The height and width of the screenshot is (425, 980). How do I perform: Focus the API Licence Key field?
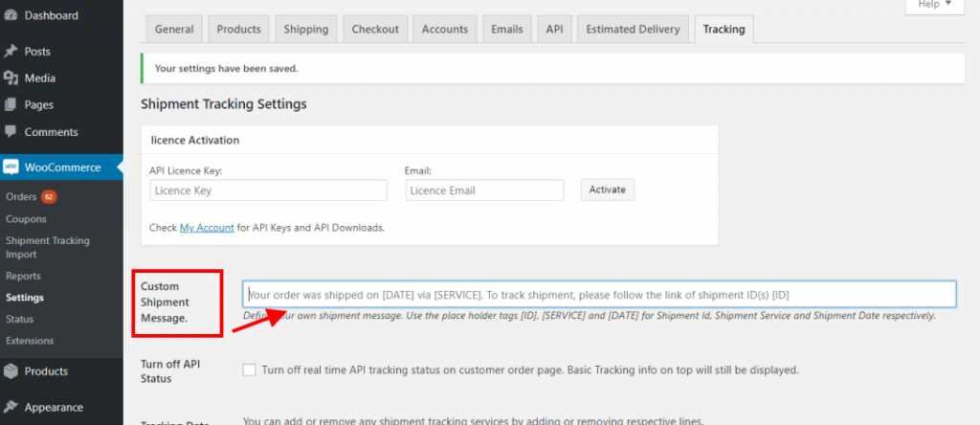point(269,190)
